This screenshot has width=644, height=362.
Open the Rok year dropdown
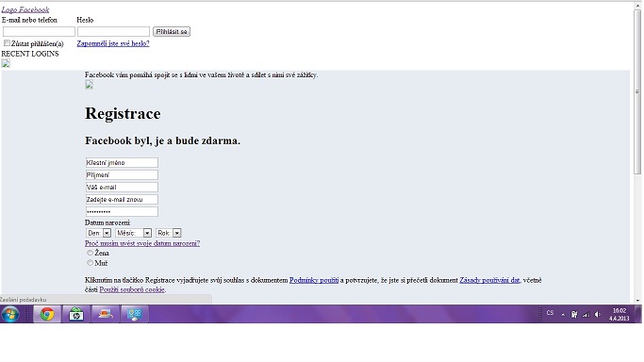tap(169, 233)
